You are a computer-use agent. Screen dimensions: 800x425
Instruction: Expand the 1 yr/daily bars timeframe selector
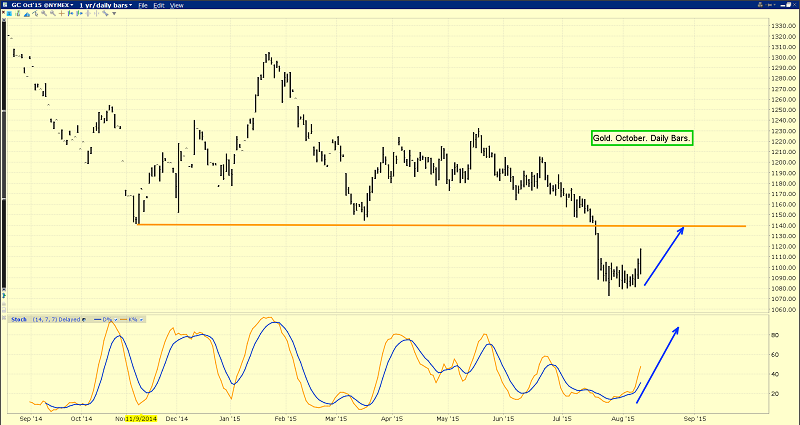click(x=106, y=6)
